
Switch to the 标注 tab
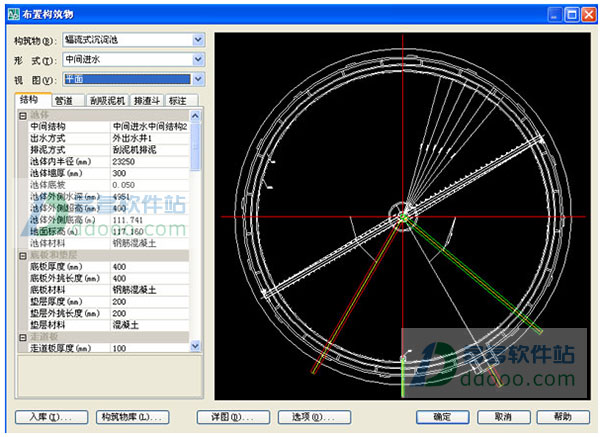181,101
